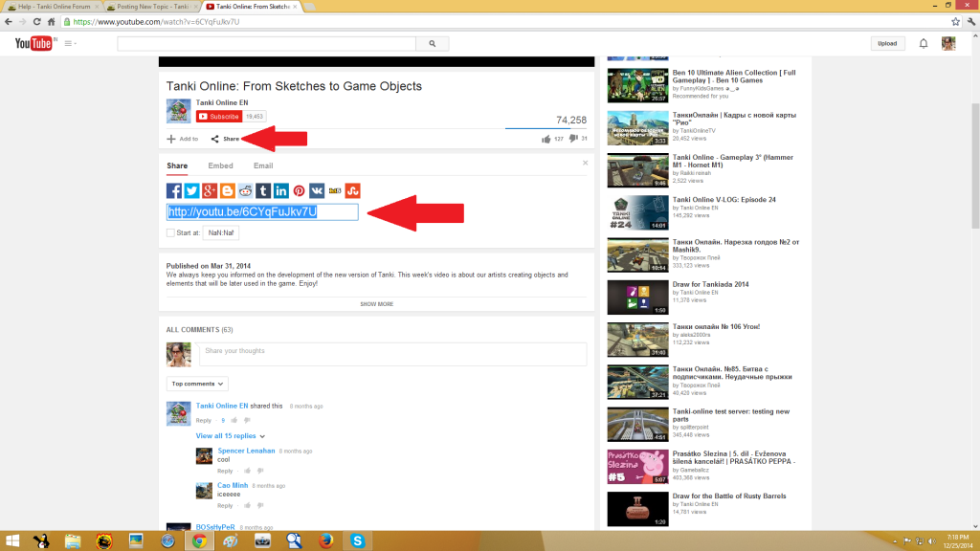The image size is (980, 551).
Task: Open the Top comments dropdown
Action: coord(197,384)
